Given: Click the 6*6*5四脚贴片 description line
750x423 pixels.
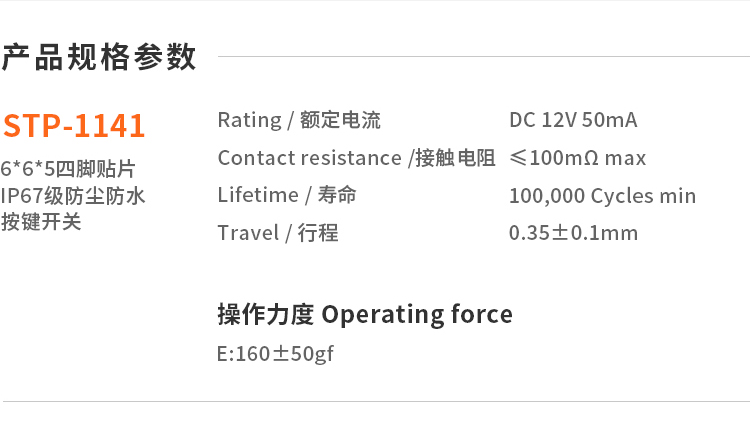Looking at the screenshot, I should (x=68, y=168).
